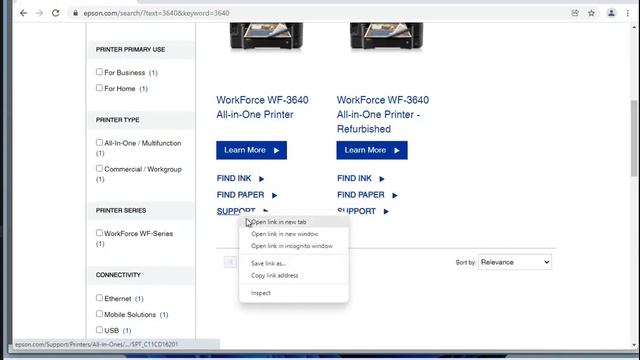The width and height of the screenshot is (640, 360).
Task: Click scrollbar down arrow at bottom
Action: click(634, 345)
